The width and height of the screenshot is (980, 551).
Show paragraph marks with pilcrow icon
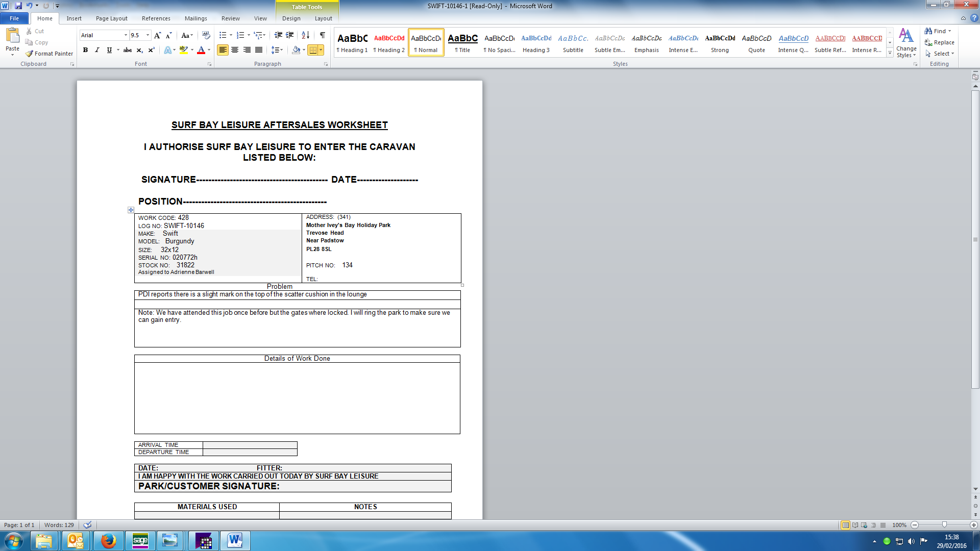point(322,35)
